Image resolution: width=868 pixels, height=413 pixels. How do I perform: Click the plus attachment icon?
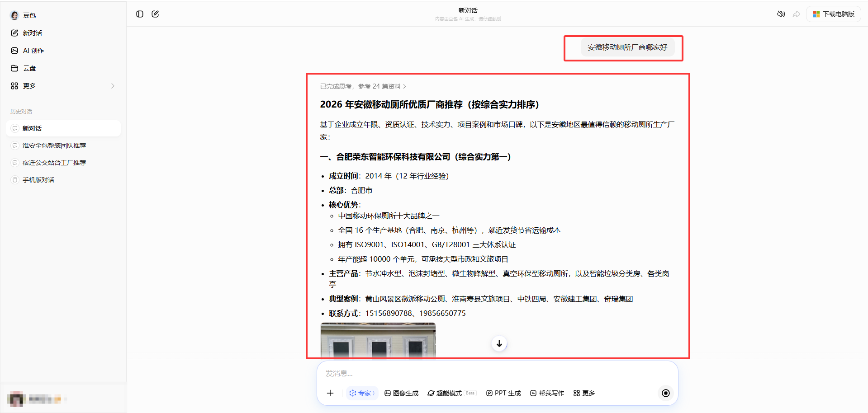coord(330,393)
